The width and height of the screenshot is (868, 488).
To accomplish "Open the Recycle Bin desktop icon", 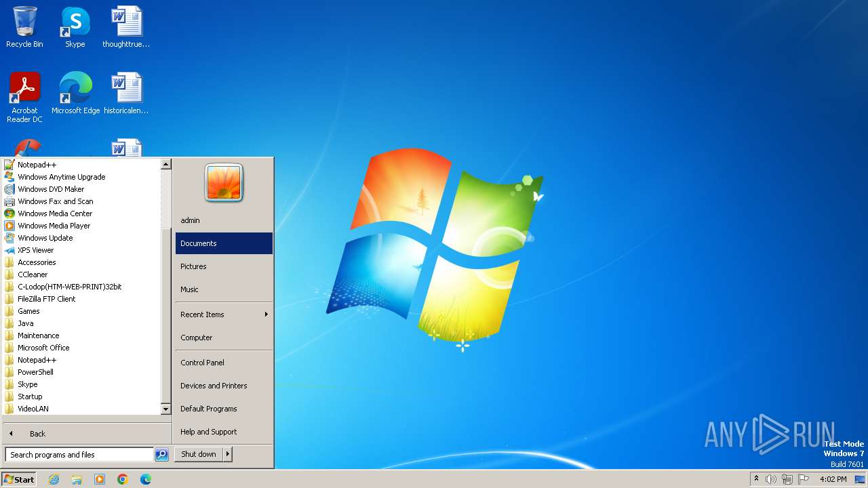I will (24, 27).
